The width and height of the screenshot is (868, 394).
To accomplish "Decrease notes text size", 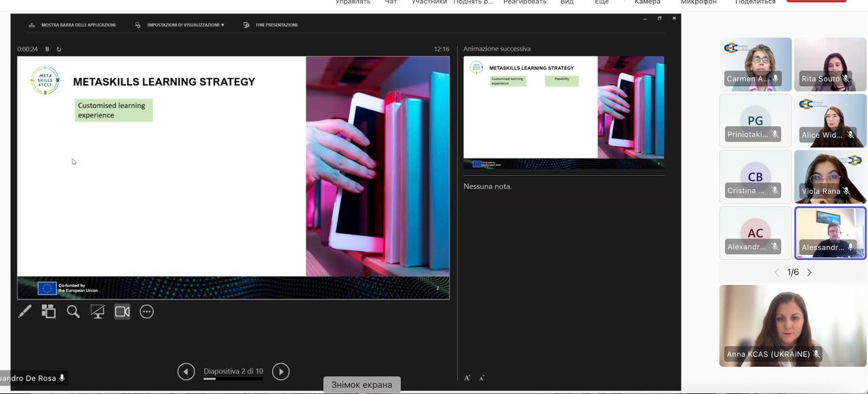I will coord(482,378).
